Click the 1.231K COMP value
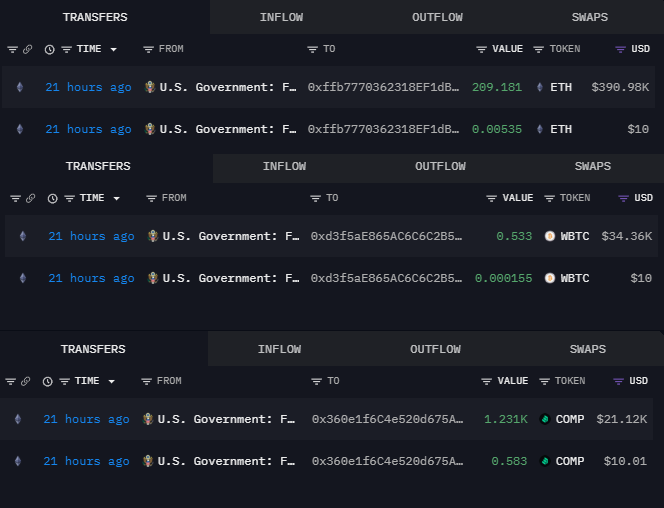The image size is (664, 508). click(506, 419)
